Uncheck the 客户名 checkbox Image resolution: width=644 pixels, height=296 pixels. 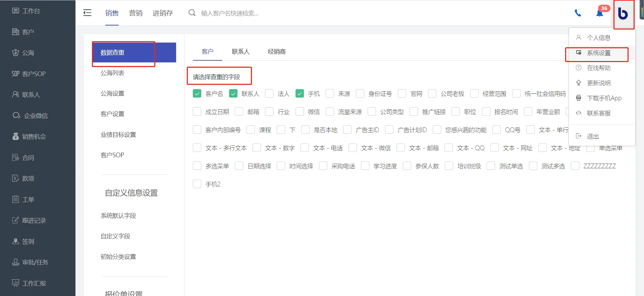tap(197, 94)
